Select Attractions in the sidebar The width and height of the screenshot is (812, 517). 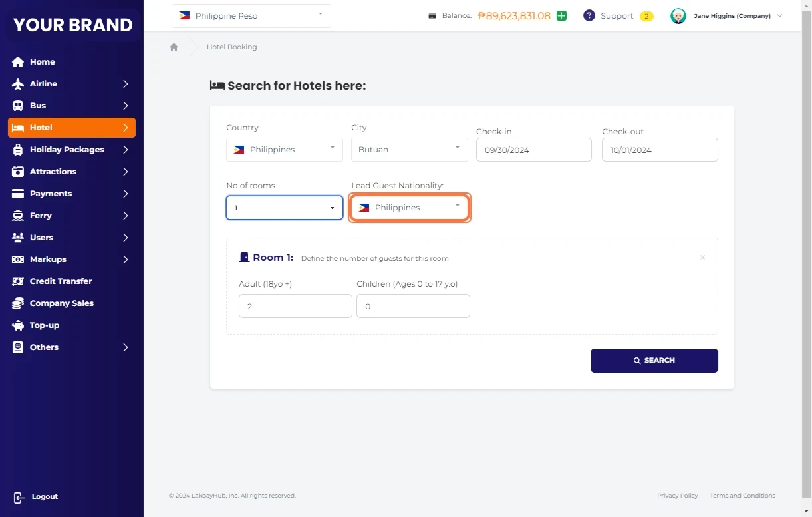[53, 172]
